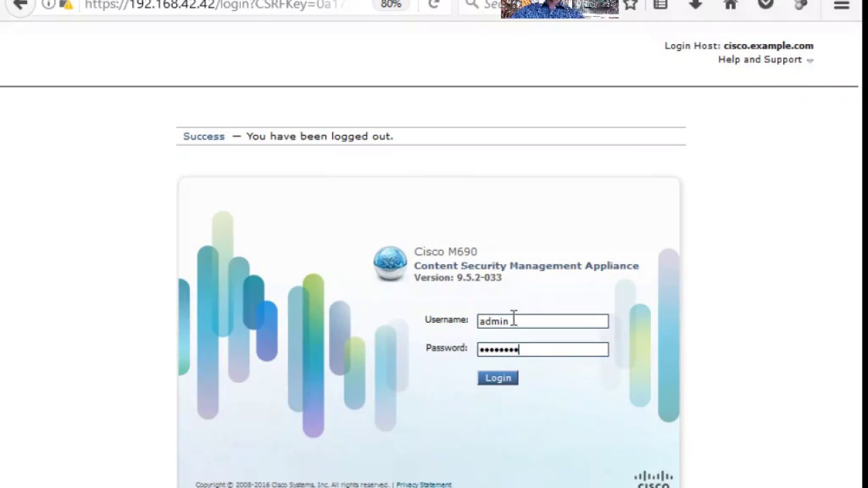Reset the 80% zoom indicator

[391, 5]
